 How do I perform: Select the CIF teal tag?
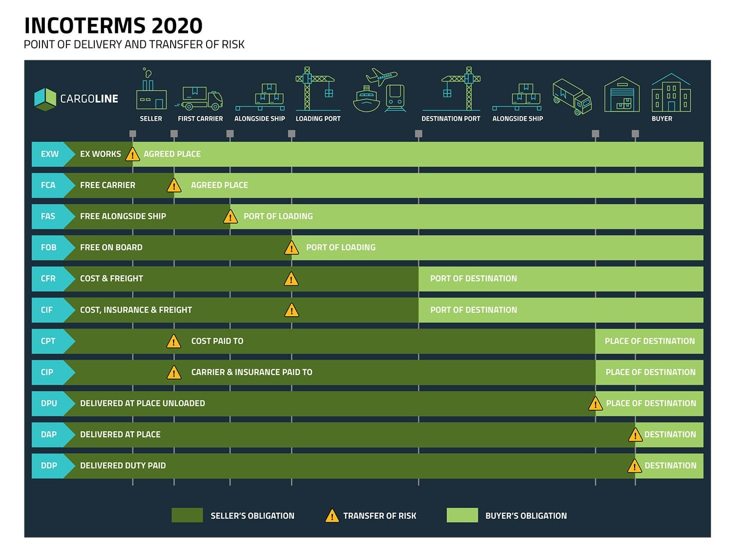pos(53,310)
